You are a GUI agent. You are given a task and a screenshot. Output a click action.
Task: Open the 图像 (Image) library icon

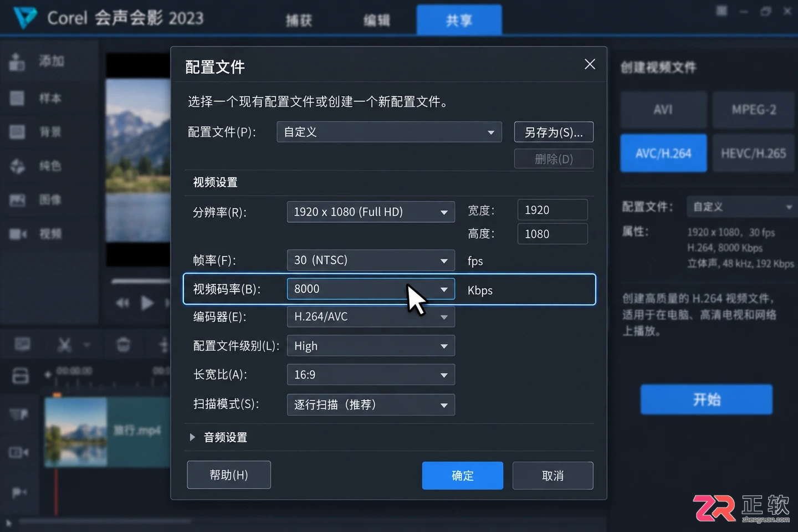point(17,199)
